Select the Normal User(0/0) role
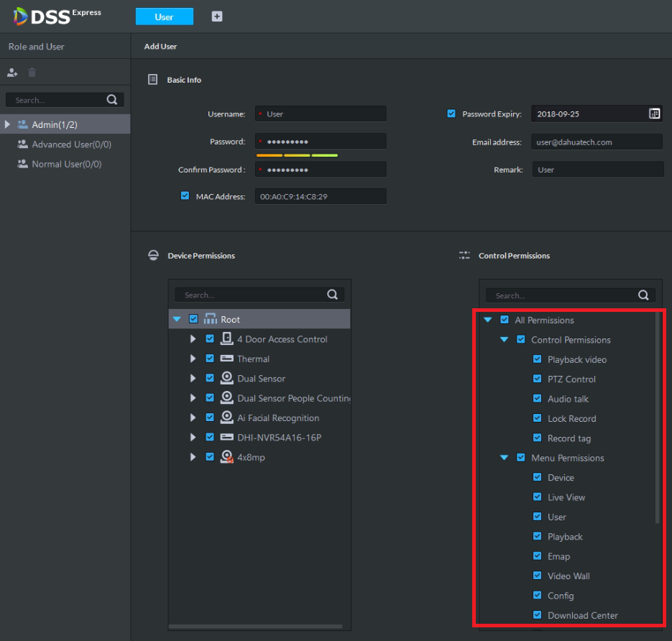Image resolution: width=672 pixels, height=641 pixels. [66, 164]
